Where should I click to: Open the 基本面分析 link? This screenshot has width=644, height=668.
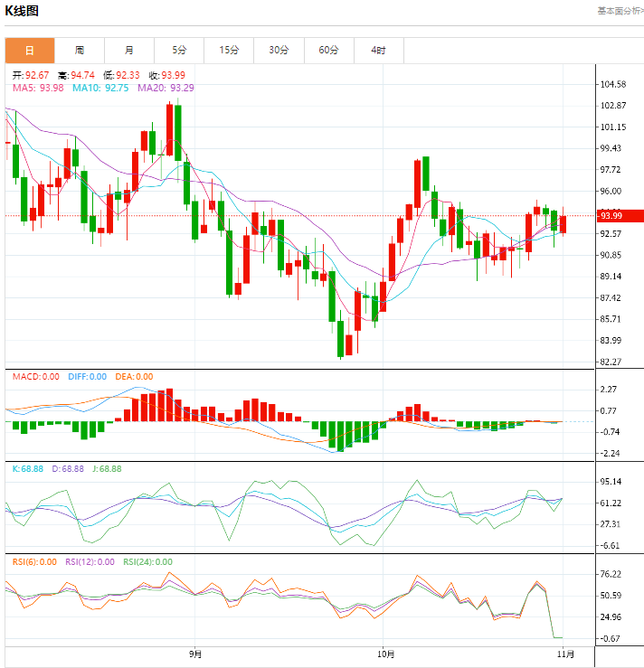click(620, 11)
